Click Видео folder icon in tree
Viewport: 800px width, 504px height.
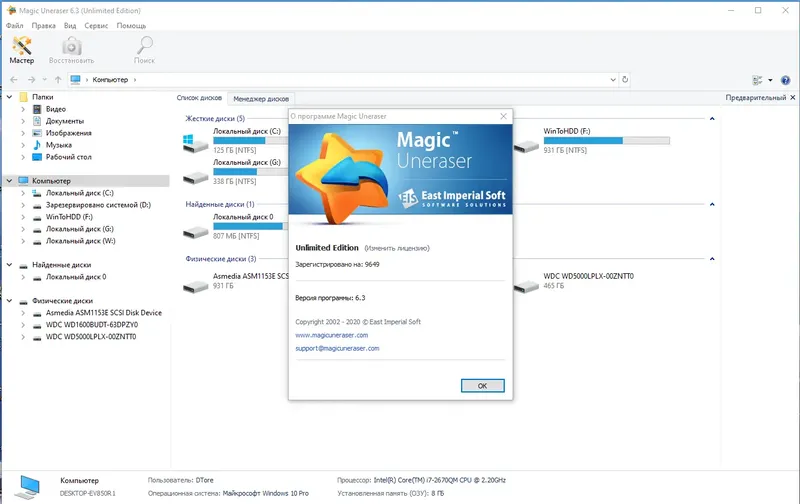(x=37, y=109)
